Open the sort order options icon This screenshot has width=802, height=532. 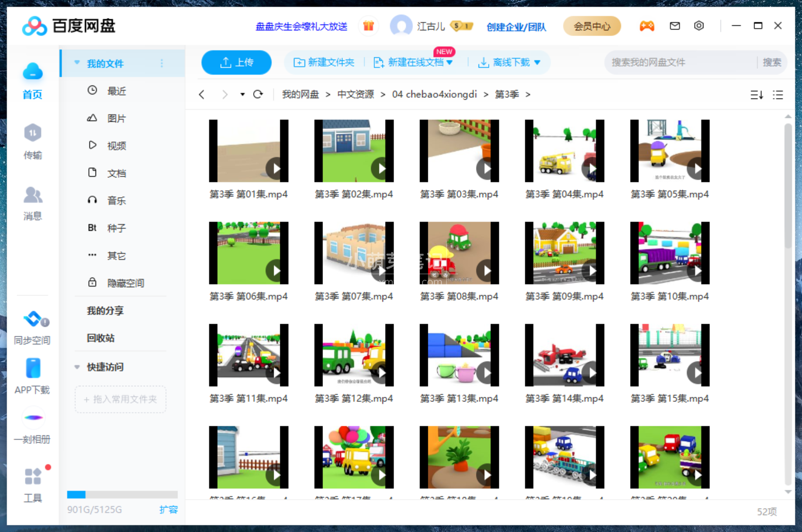tap(756, 95)
